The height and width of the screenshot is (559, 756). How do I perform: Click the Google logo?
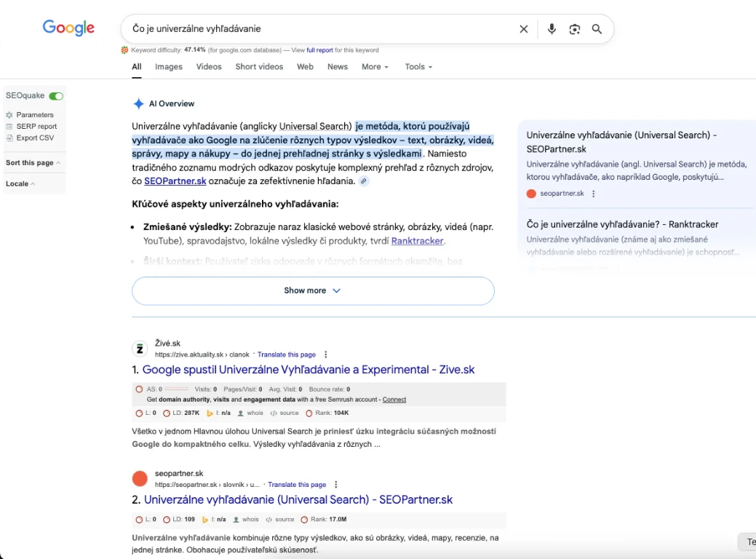pyautogui.click(x=68, y=28)
